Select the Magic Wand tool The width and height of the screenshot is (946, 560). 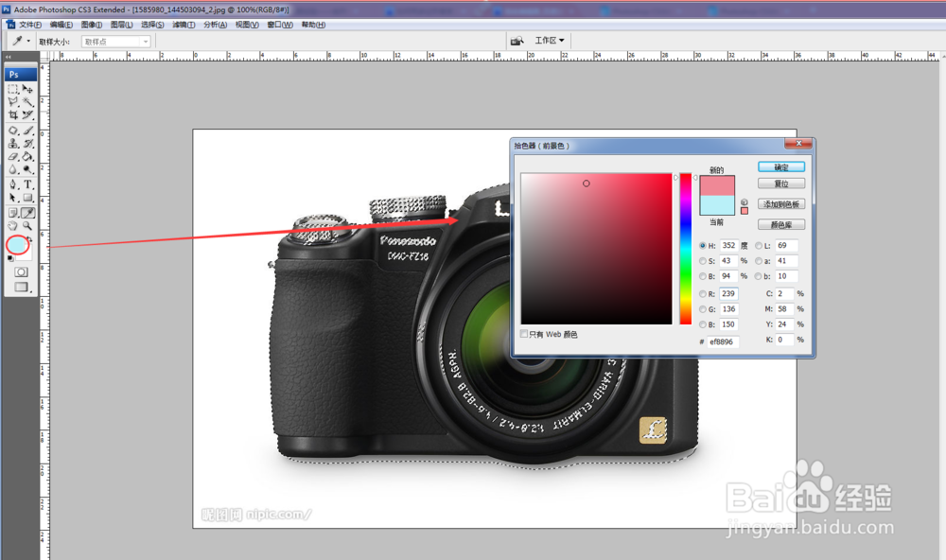[27, 102]
